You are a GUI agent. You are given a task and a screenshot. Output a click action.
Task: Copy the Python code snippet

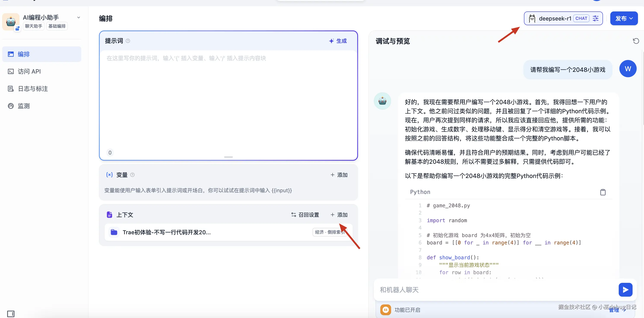coord(603,192)
